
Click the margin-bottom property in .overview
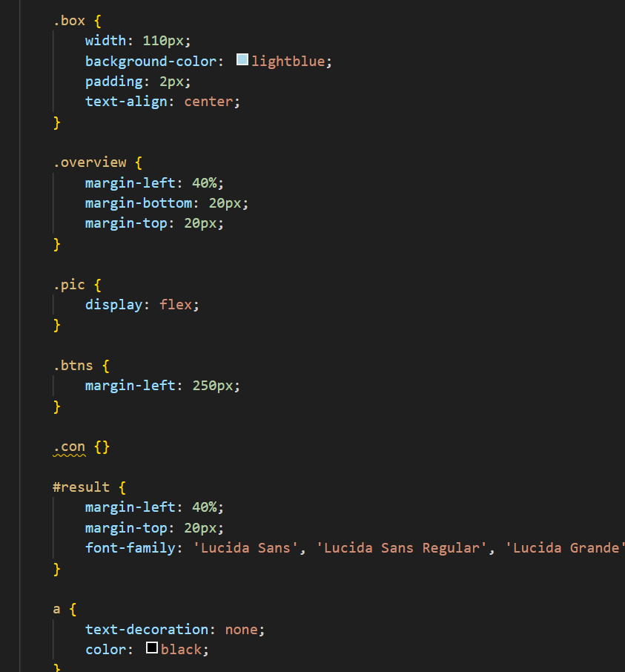coord(139,202)
